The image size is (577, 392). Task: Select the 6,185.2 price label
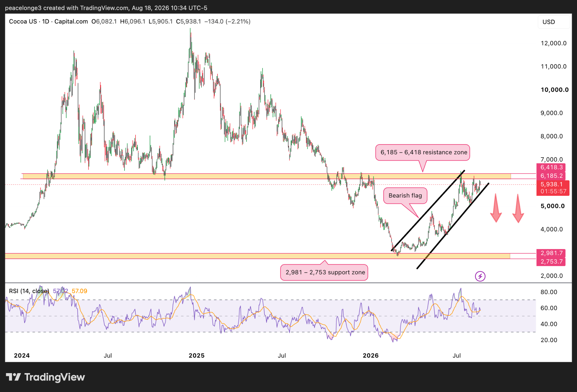(551, 176)
